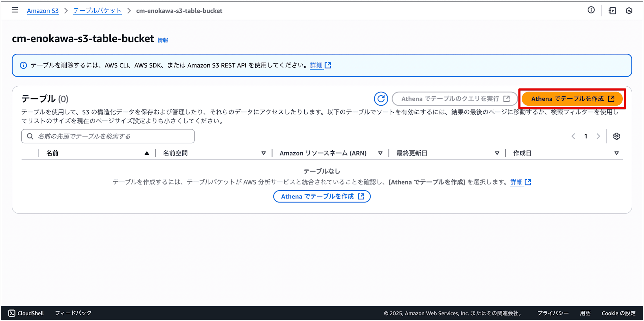Click centered Athena でテーブルを作成 button
The image size is (644, 321).
click(322, 196)
